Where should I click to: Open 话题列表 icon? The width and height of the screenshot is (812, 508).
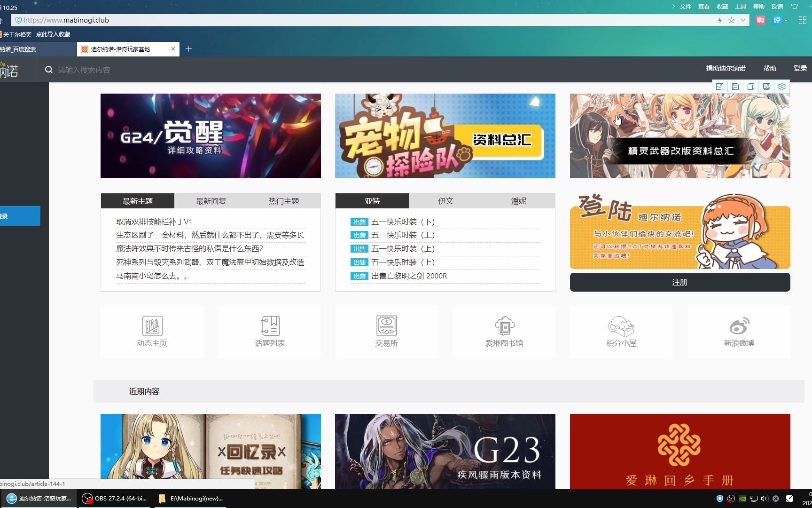[270, 332]
